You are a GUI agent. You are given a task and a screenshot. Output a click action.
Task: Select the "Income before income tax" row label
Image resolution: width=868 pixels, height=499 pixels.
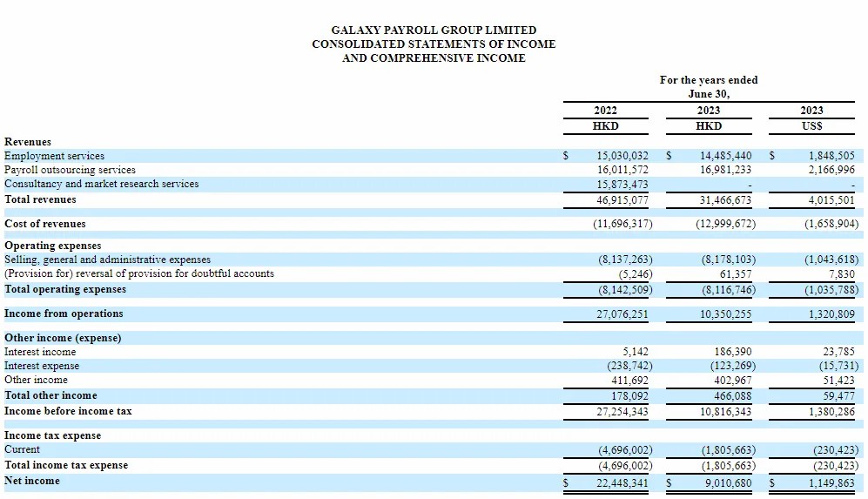point(68,411)
